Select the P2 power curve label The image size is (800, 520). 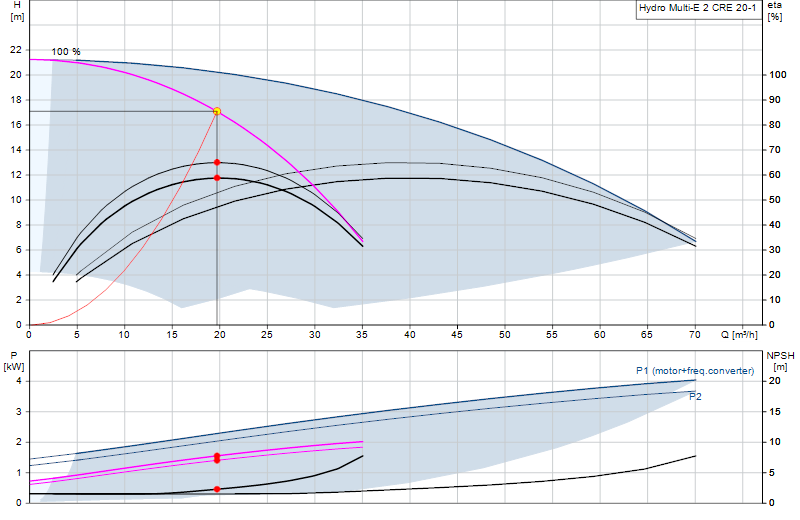(695, 397)
